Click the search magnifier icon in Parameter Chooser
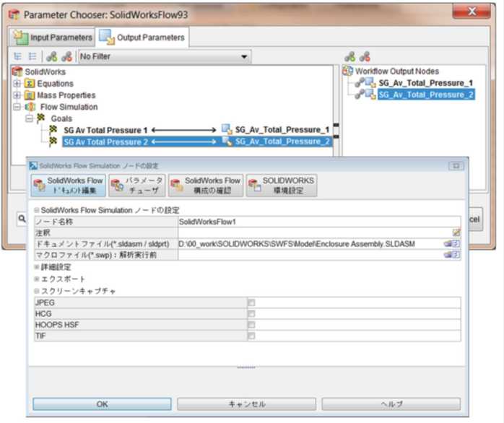504x423 pixels. click(x=22, y=219)
